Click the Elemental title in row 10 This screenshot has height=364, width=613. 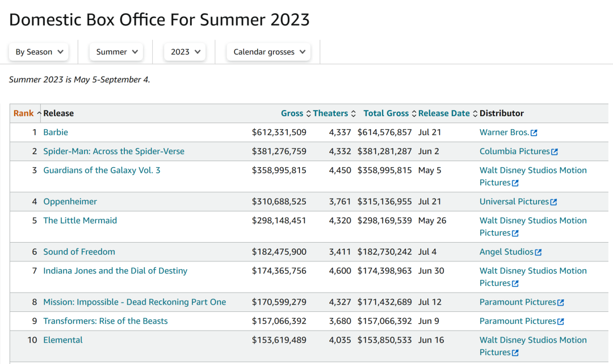[63, 340]
